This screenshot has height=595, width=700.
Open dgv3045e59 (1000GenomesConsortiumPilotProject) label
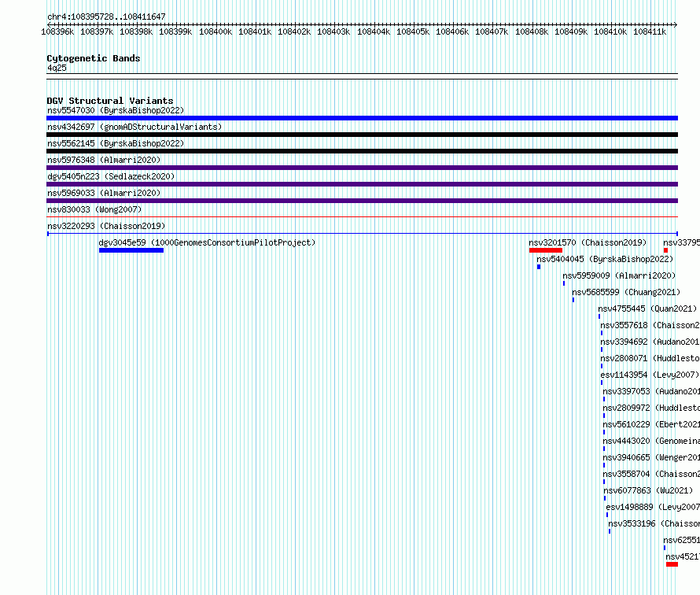(207, 242)
